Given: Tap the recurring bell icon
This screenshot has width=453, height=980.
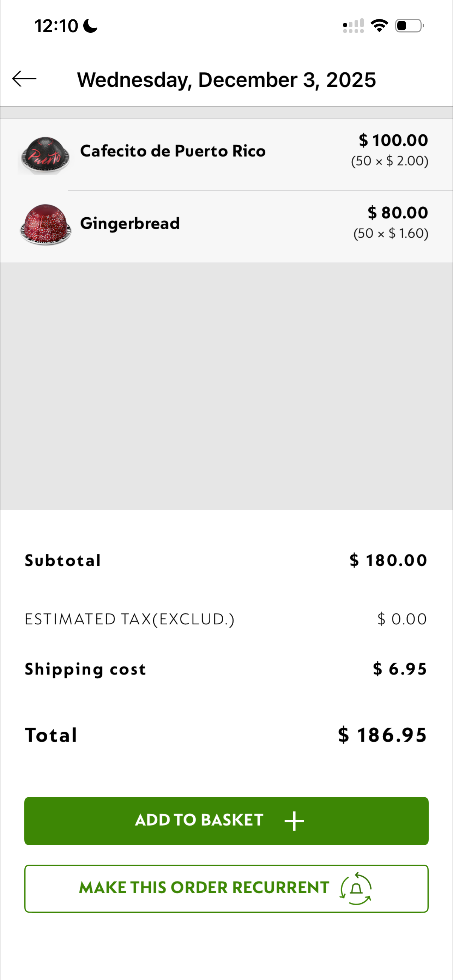Looking at the screenshot, I should (356, 888).
